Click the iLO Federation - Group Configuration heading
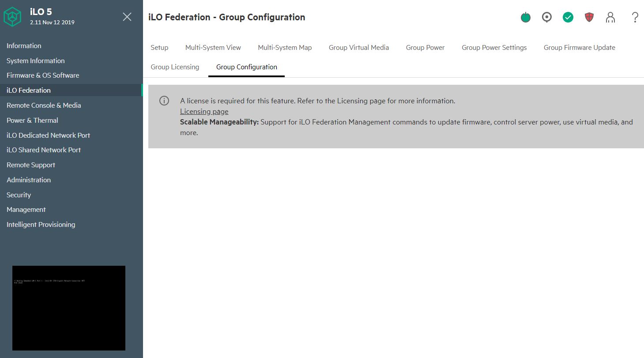The width and height of the screenshot is (644, 358). coord(227,17)
